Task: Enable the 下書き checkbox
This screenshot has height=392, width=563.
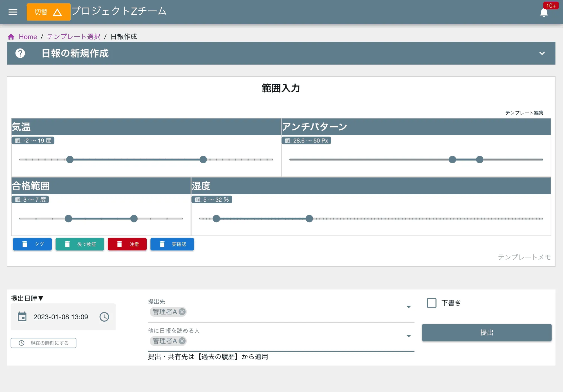Action: tap(431, 303)
